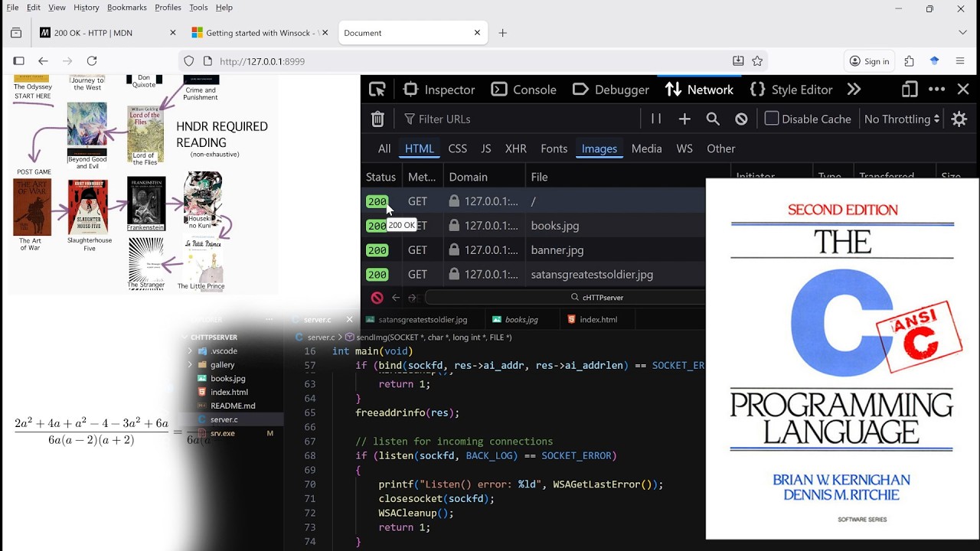Toggle the Media request filter
The width and height of the screenshot is (980, 551).
(x=647, y=148)
